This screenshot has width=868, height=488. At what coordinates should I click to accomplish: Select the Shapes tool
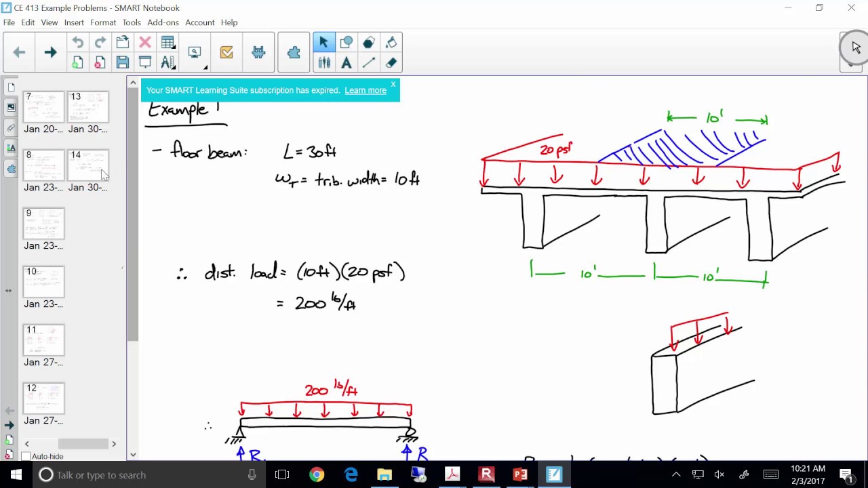pos(346,43)
